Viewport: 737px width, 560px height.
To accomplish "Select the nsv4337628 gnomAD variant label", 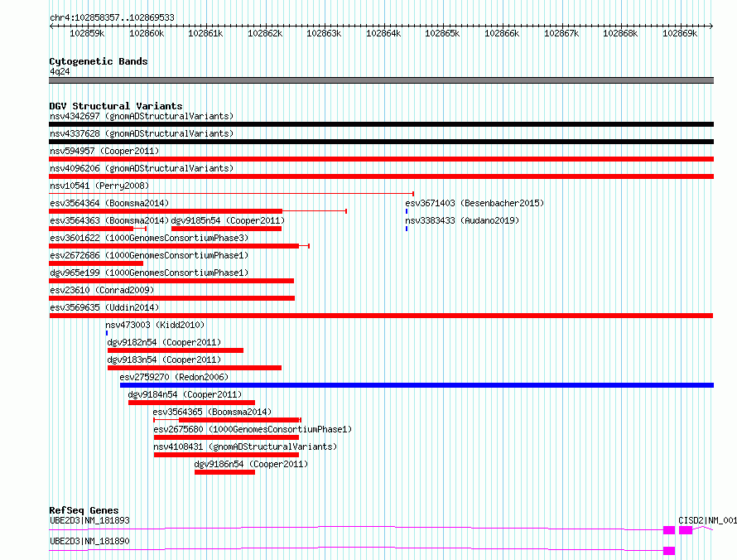I will pos(142,133).
